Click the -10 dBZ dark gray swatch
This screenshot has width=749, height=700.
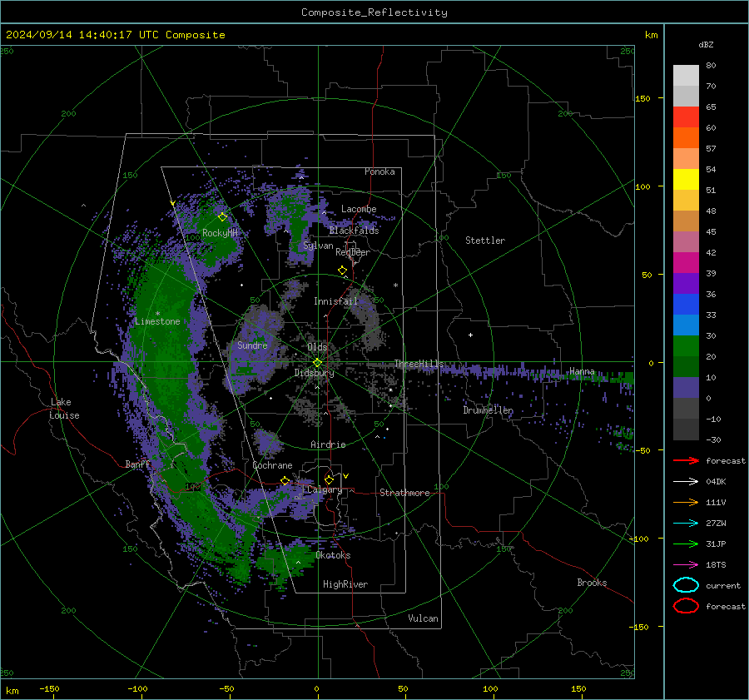point(686,429)
